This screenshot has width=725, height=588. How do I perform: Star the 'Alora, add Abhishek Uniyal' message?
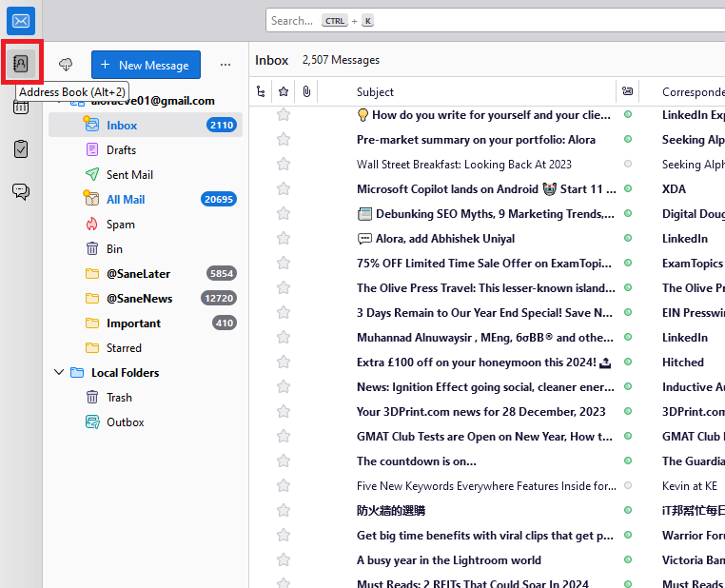(284, 238)
